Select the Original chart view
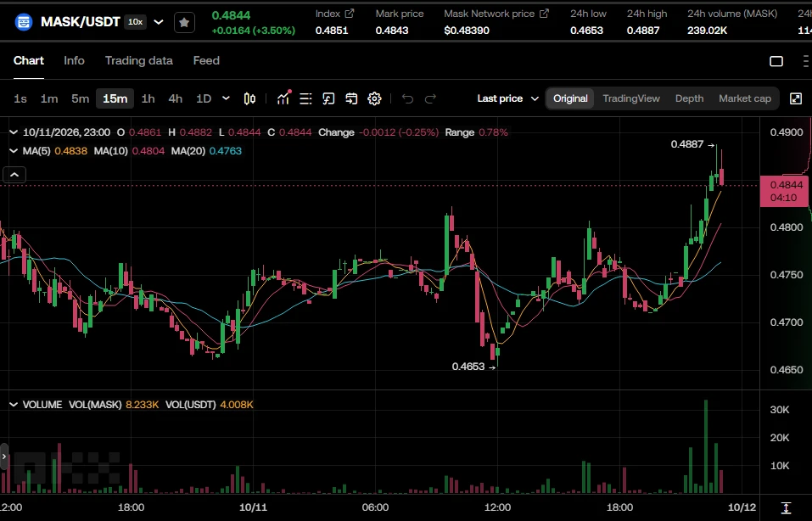The height and width of the screenshot is (521, 812). coord(570,98)
